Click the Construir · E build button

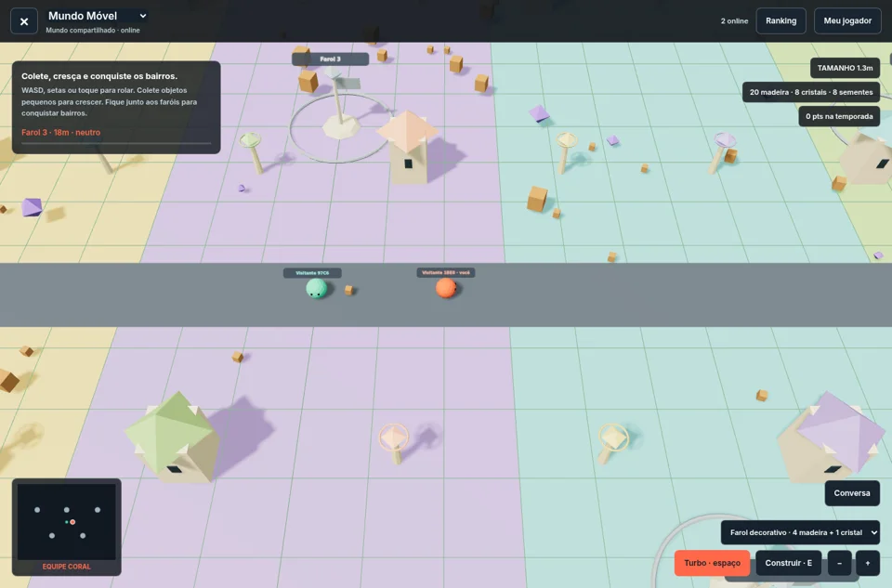click(789, 563)
